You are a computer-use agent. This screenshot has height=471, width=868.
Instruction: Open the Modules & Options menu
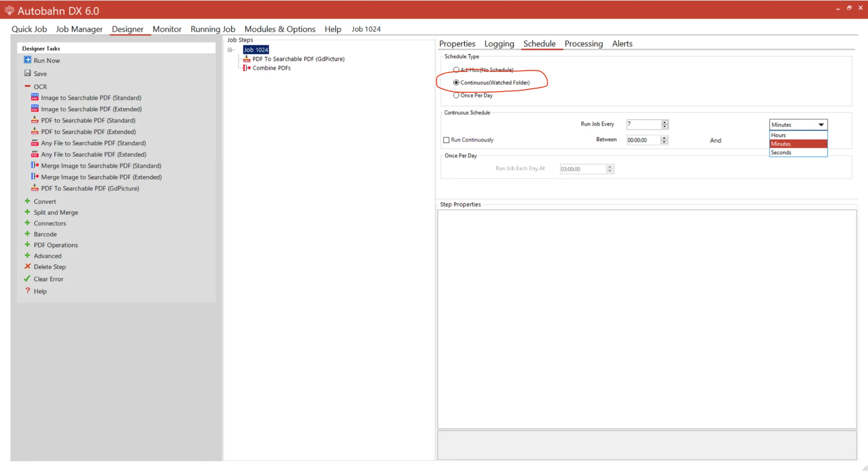click(x=280, y=29)
